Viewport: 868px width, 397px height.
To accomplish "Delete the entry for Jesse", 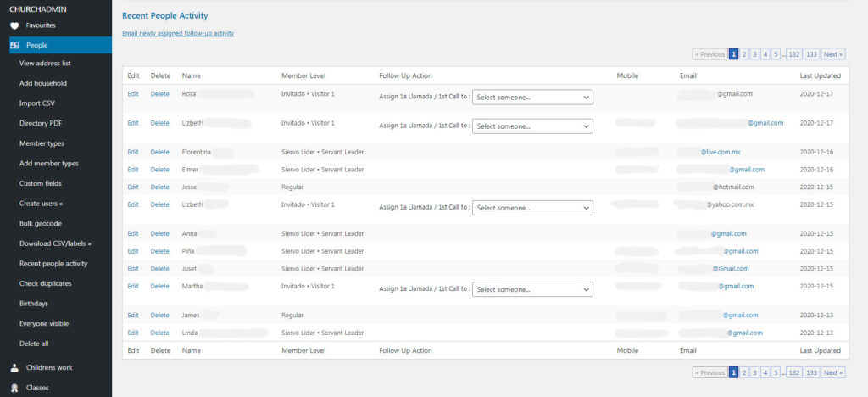I will tap(159, 187).
